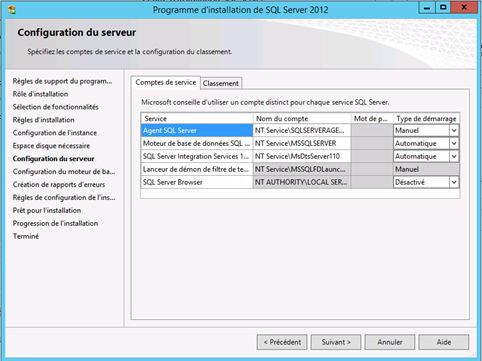Maximize the SQL Server setup window
Image resolution: width=482 pixels, height=361 pixels.
(x=443, y=8)
